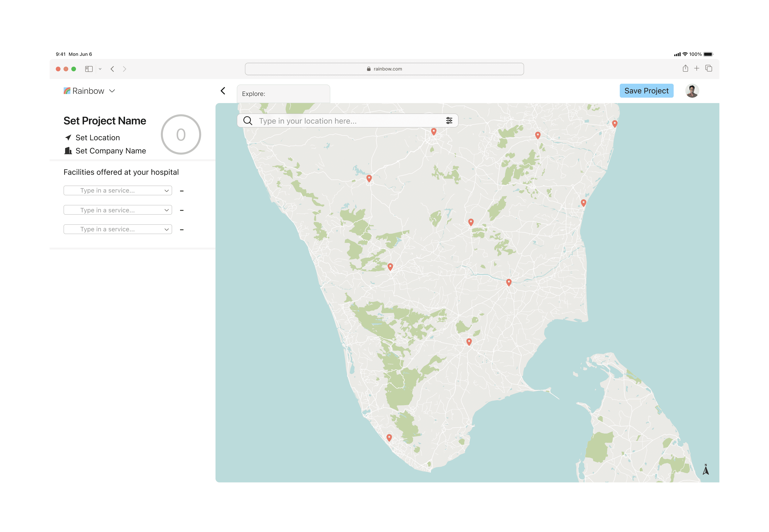Open the Rainbow workspace dropdown
Viewport: 769px width, 532px height.
pyautogui.click(x=112, y=91)
